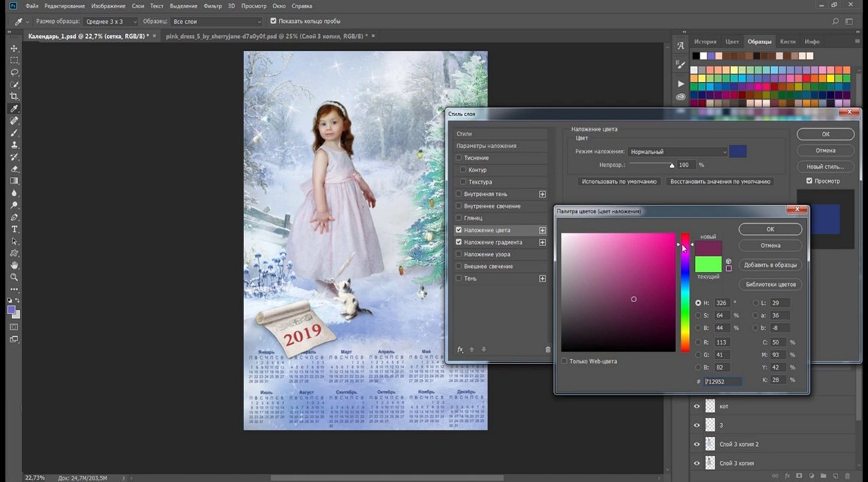This screenshot has height=482, width=868.
Task: Click OK in the color picker dialog
Action: [770, 229]
